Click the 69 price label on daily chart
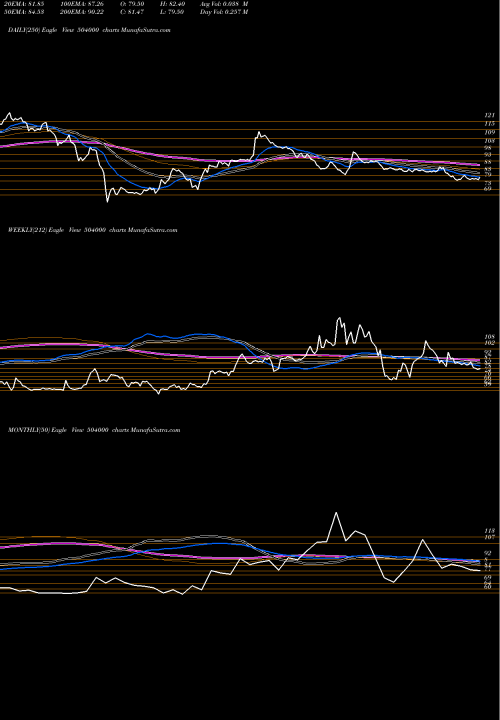Viewport: 500px width, 720px height. click(x=488, y=188)
